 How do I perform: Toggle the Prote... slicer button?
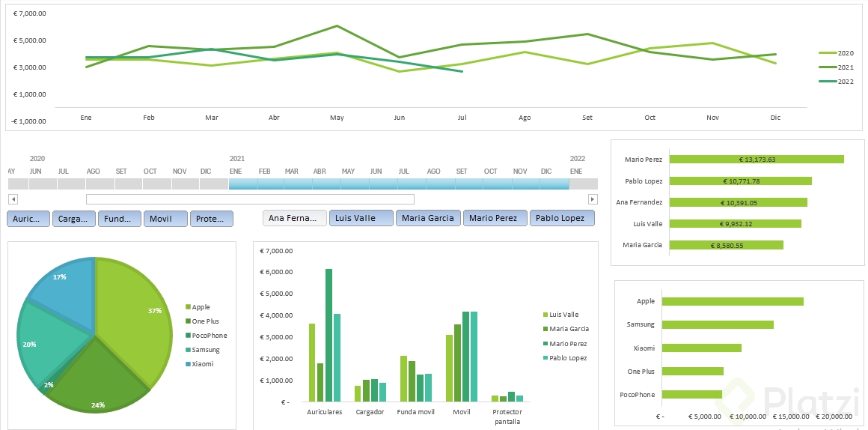212,218
